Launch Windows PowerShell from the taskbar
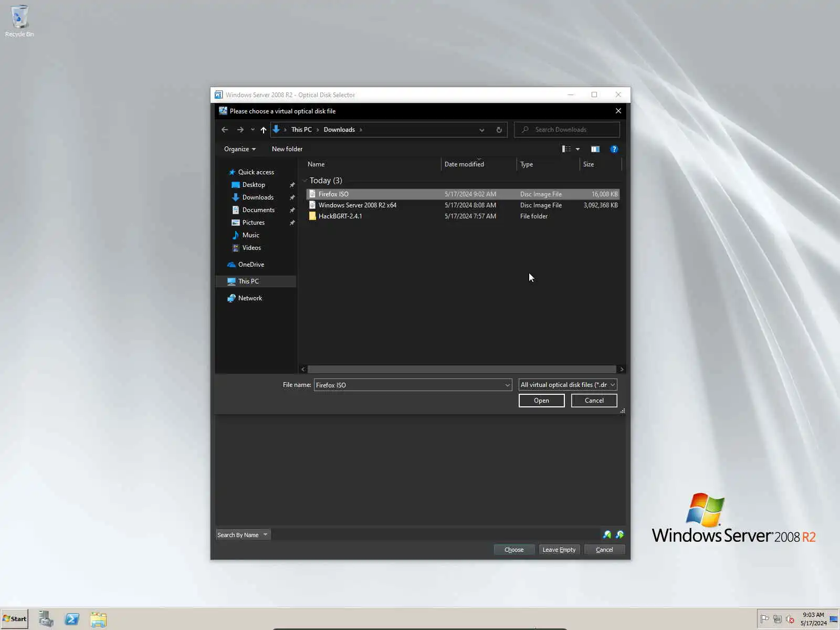This screenshot has width=840, height=630. coord(72,619)
